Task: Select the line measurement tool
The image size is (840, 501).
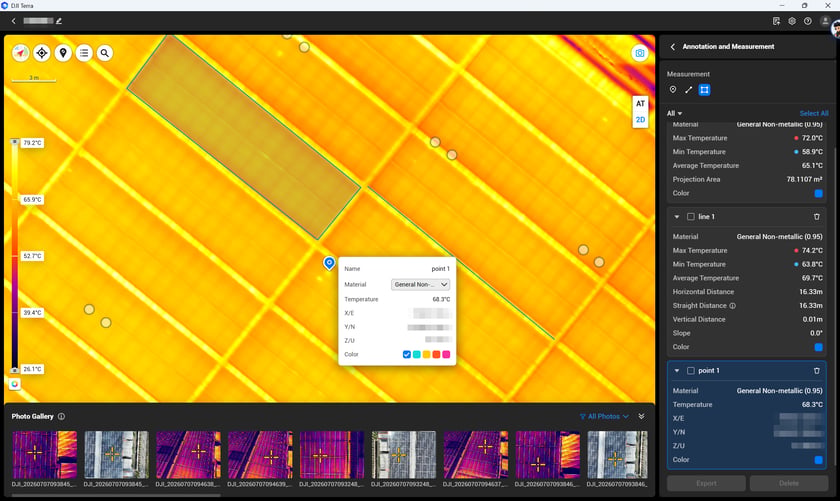Action: pyautogui.click(x=688, y=89)
